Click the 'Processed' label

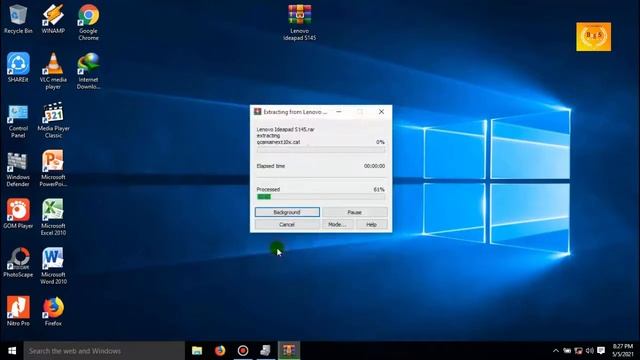coord(268,189)
